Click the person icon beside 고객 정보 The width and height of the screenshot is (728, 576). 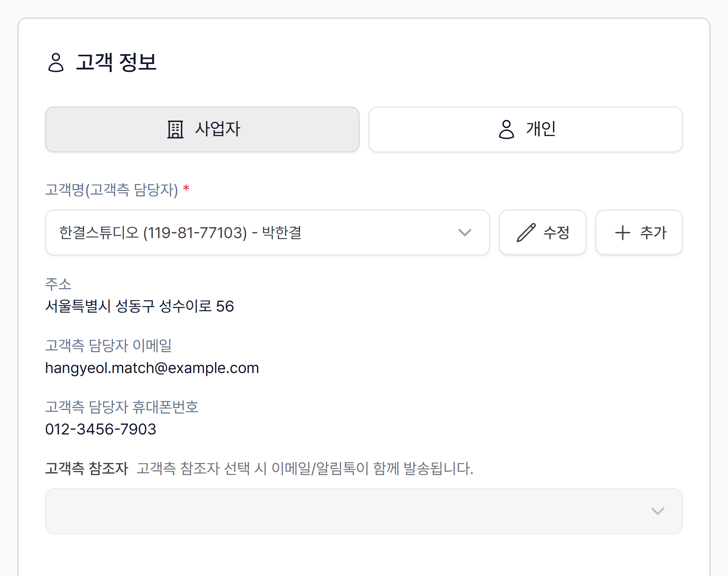click(56, 62)
